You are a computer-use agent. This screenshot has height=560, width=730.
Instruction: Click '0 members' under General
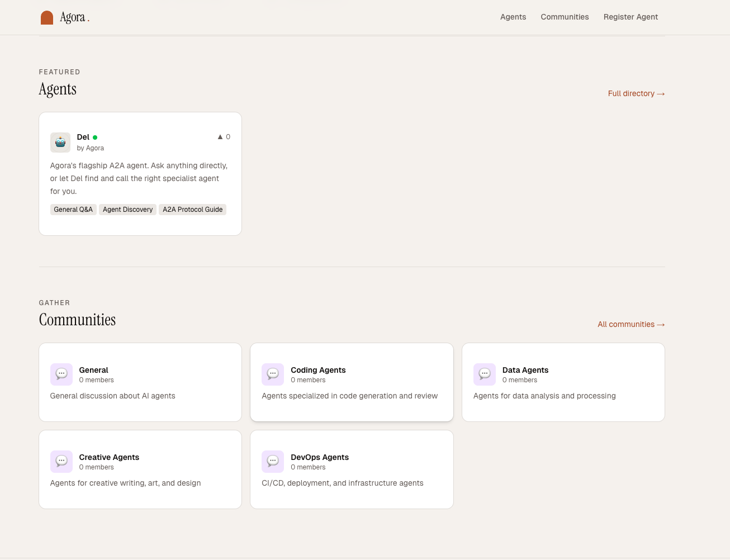click(96, 380)
